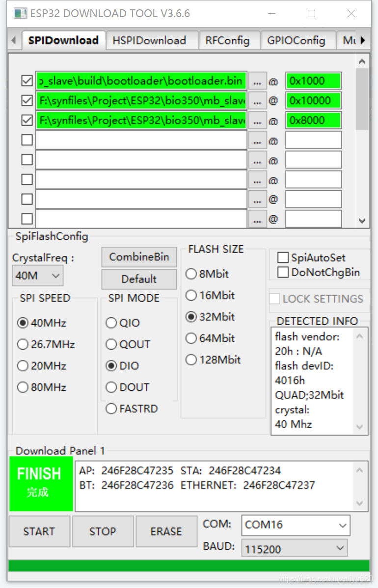Viewport: 378px width, 588px height.
Task: Click the green FINISH status indicator
Action: click(41, 484)
